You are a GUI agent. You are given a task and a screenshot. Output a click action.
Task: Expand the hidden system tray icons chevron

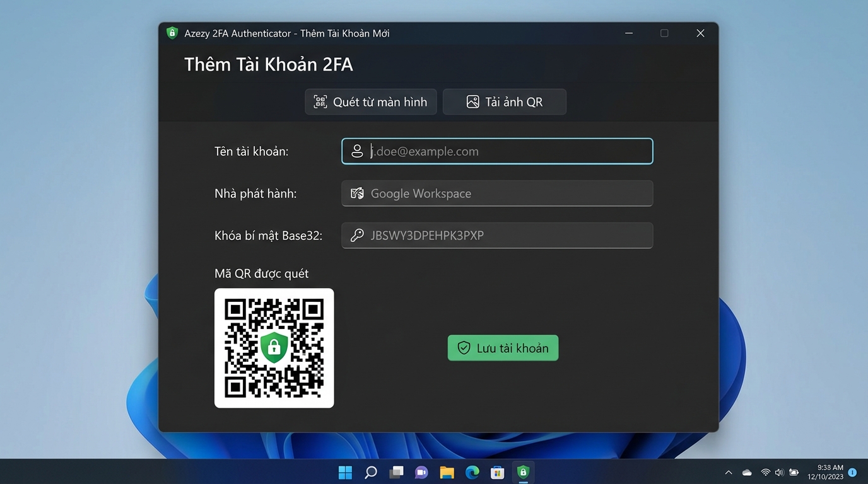point(729,472)
